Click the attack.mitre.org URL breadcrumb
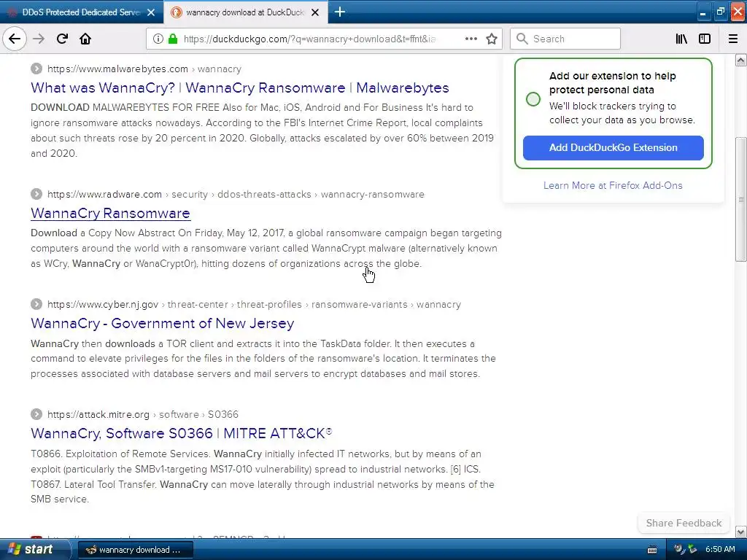This screenshot has height=560, width=747. pos(143,414)
